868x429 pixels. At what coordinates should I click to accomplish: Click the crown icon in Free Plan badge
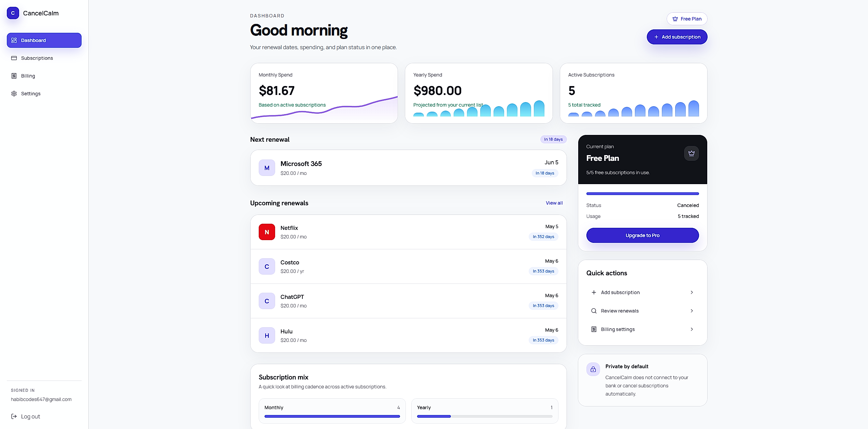tap(675, 19)
